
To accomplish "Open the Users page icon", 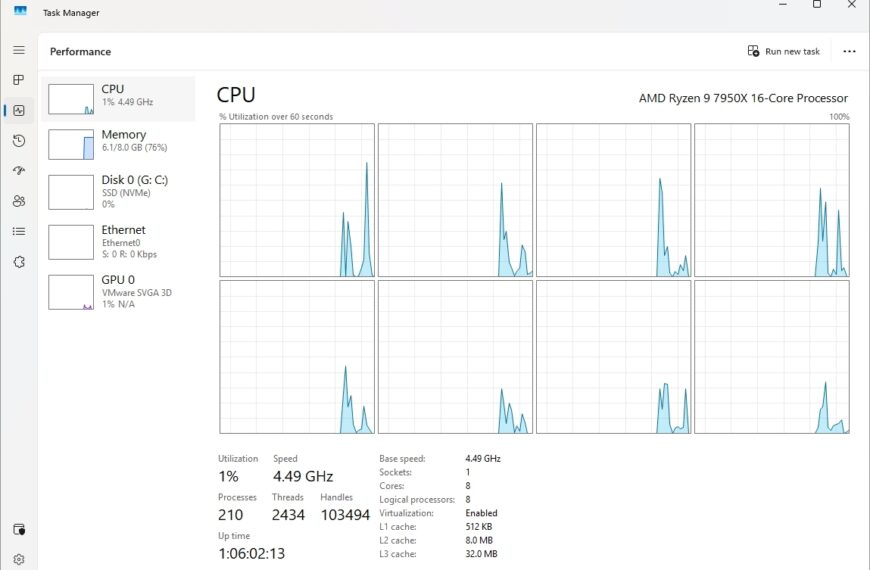I will tap(19, 201).
